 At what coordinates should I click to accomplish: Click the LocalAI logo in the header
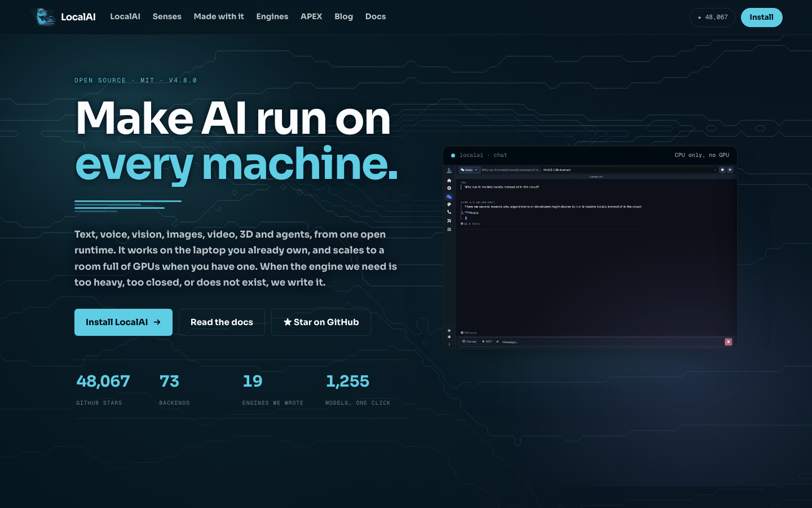[x=63, y=17]
